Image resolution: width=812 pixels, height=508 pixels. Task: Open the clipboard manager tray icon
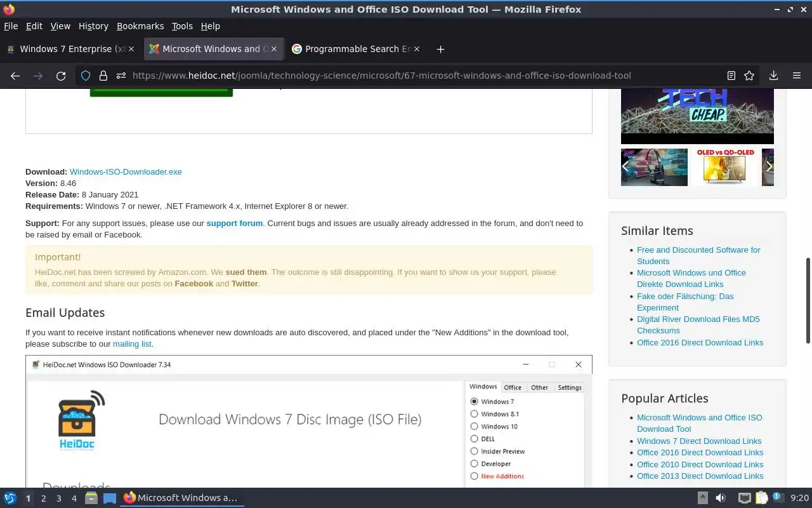(761, 498)
